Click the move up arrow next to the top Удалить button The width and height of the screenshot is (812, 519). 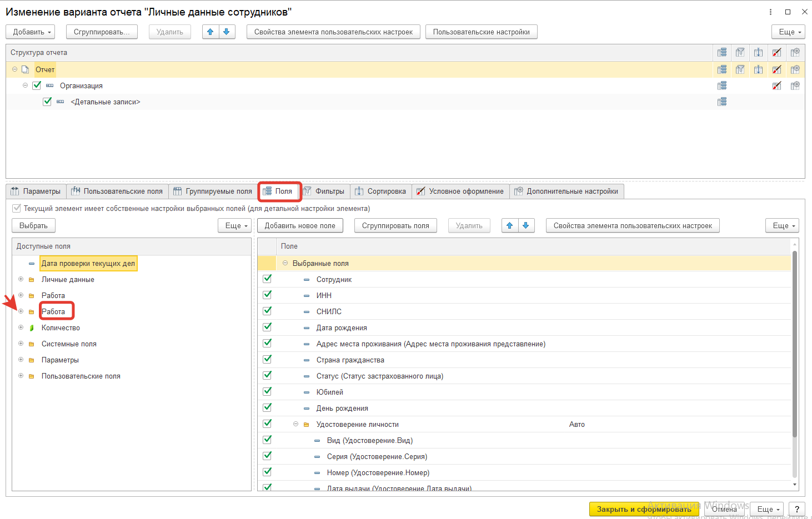coord(210,32)
